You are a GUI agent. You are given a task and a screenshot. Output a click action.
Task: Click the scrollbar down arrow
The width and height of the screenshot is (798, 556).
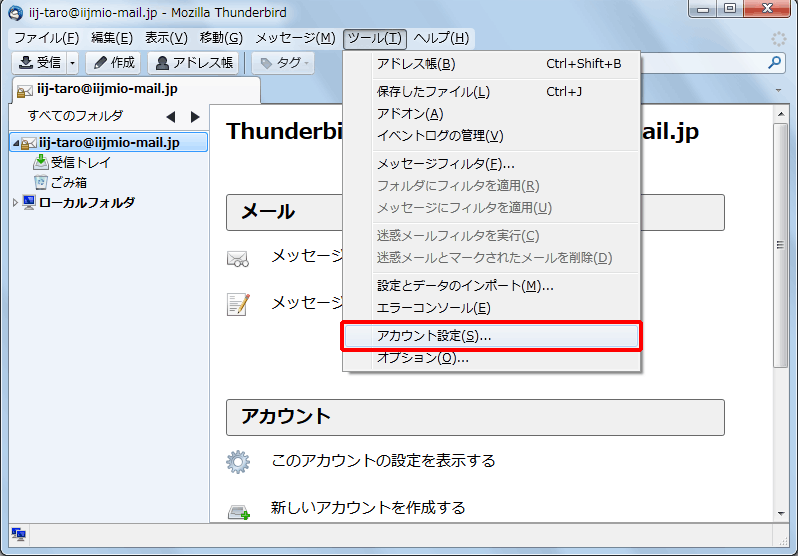781,514
